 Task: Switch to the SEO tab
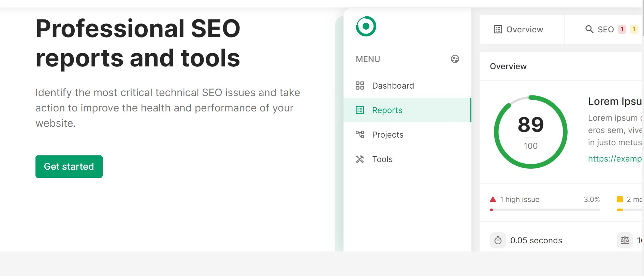coord(605,30)
